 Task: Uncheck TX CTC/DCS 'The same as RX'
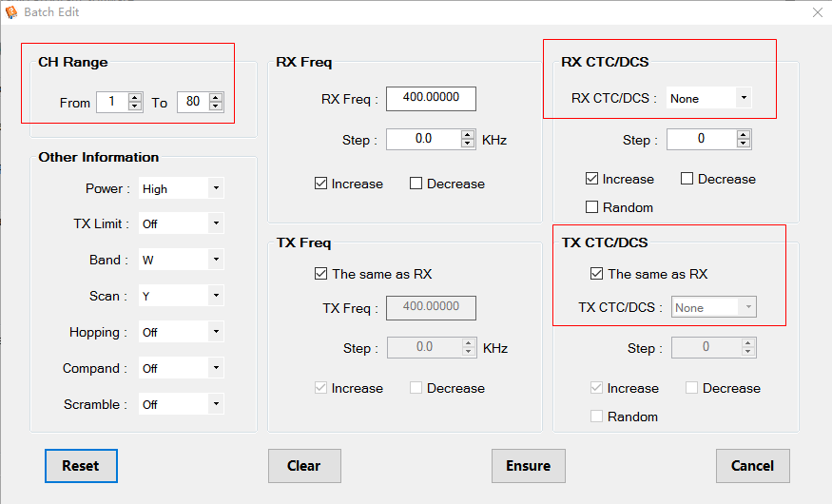596,274
